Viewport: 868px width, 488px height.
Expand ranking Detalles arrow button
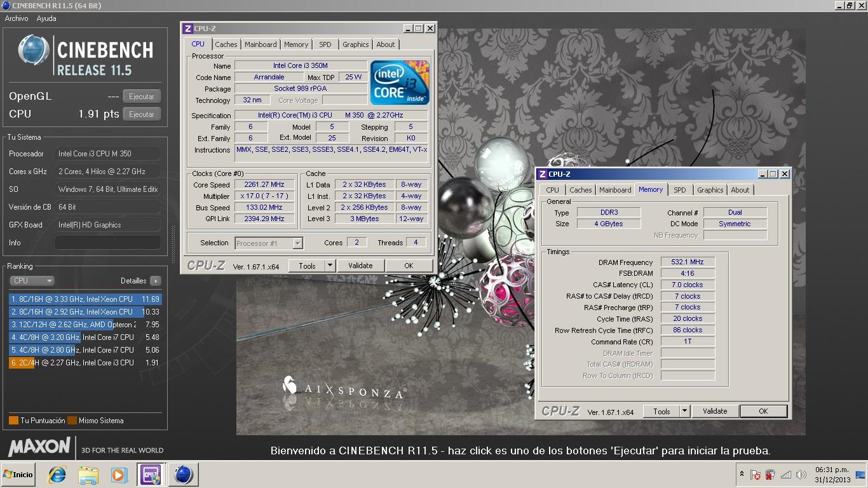pyautogui.click(x=156, y=280)
